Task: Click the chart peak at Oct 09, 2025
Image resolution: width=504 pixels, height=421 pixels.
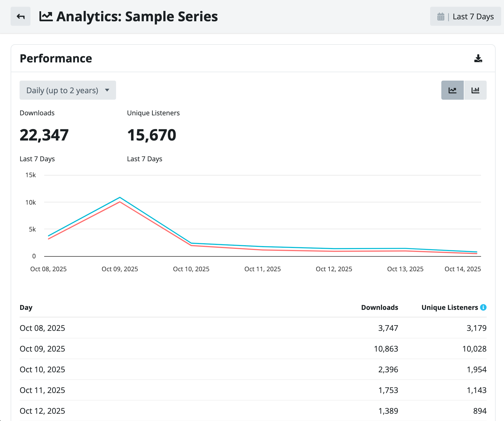Action: 120,198
